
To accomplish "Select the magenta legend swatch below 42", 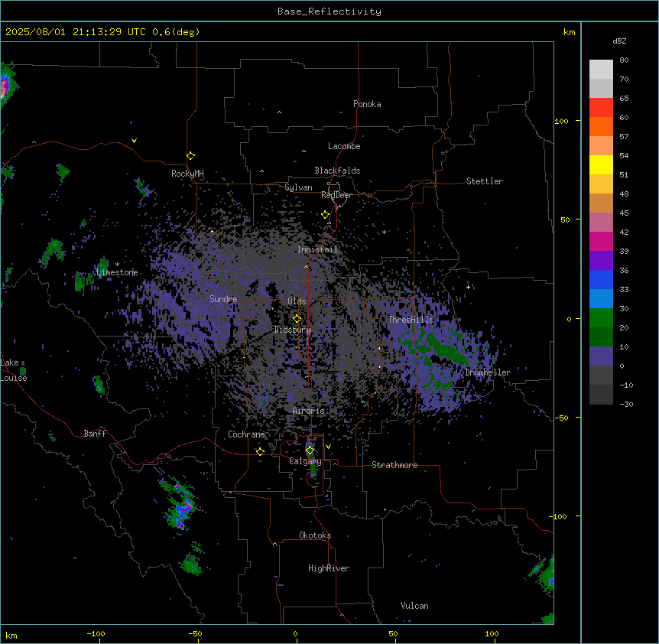I will pyautogui.click(x=601, y=241).
